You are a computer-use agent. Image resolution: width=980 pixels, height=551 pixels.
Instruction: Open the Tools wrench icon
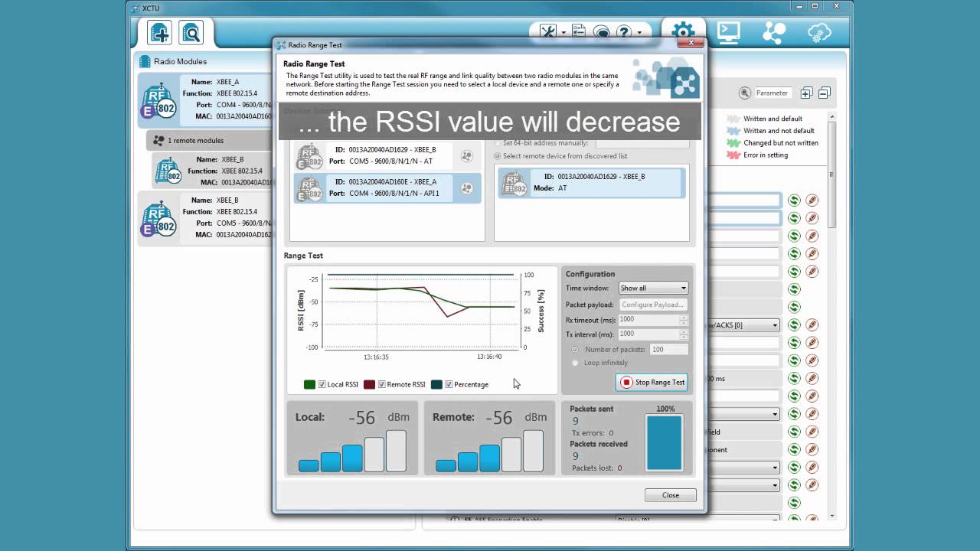pos(547,32)
